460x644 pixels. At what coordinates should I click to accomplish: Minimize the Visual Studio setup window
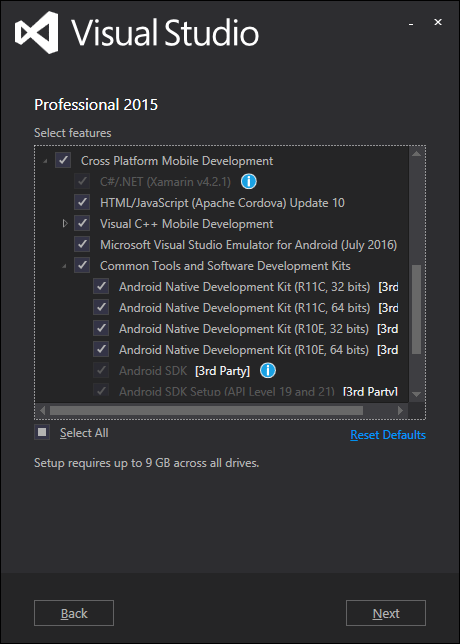coord(411,23)
